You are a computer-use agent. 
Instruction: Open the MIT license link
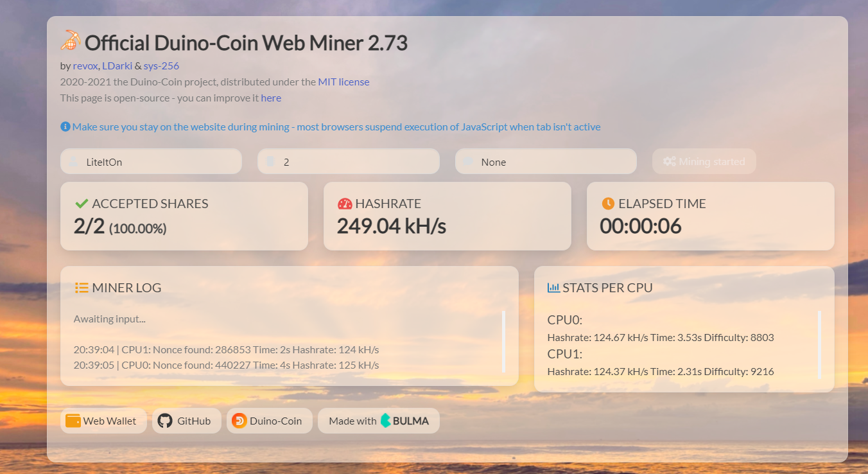tap(343, 82)
